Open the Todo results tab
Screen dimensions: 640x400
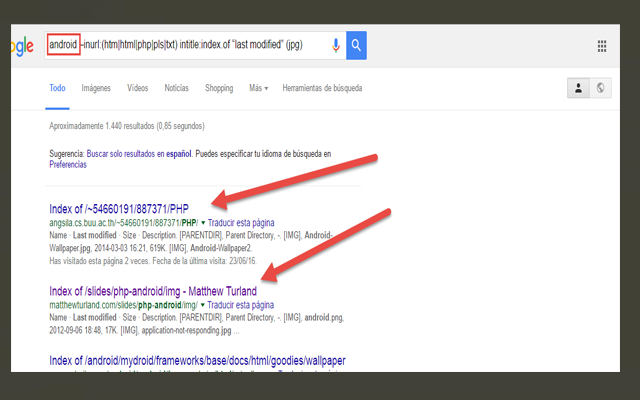point(58,88)
